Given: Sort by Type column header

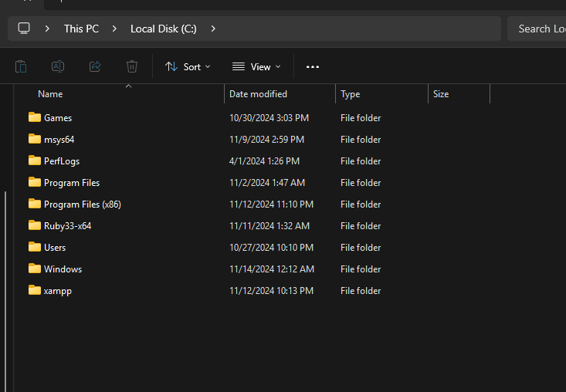Looking at the screenshot, I should point(350,94).
